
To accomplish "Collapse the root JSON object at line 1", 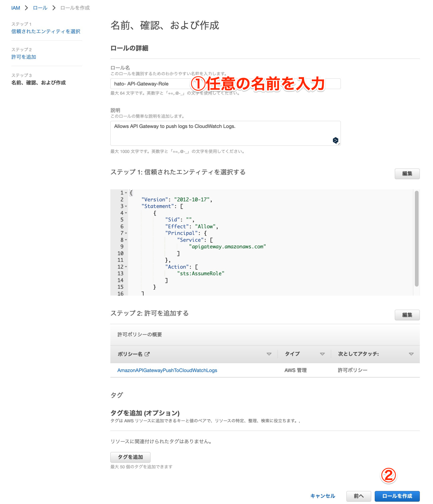I will (126, 193).
